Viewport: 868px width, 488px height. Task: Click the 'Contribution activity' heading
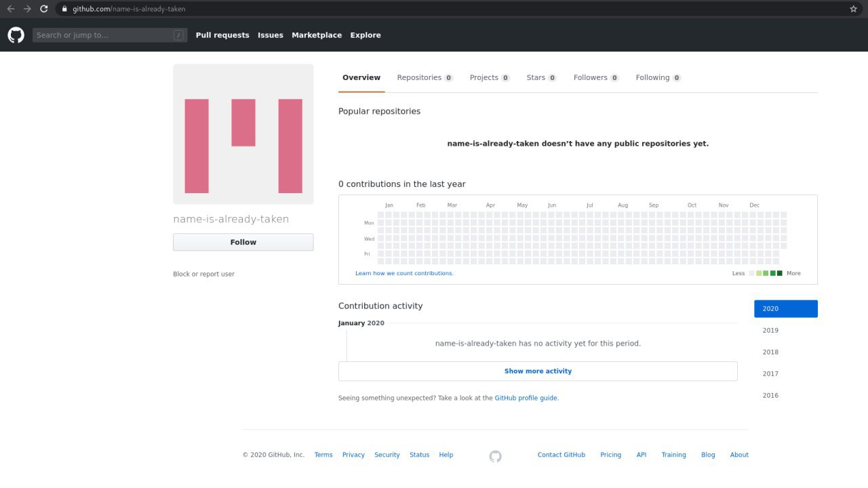pyautogui.click(x=380, y=306)
